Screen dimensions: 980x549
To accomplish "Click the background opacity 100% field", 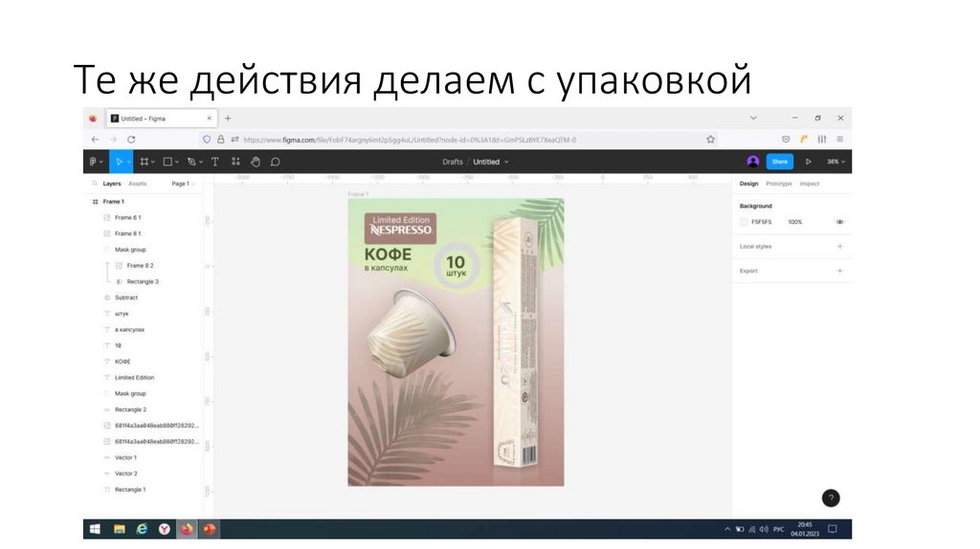I will point(795,222).
